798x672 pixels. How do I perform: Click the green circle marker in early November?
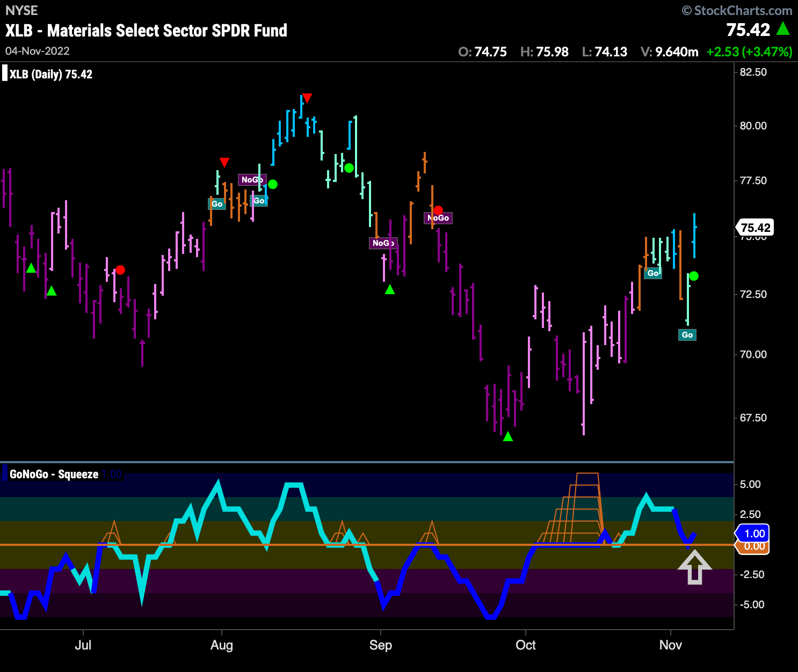(694, 276)
